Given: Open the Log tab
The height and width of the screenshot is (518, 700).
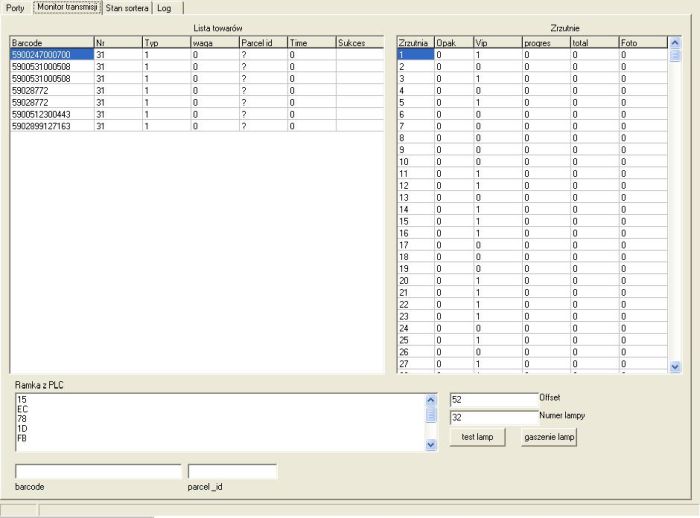Looking at the screenshot, I should click(x=164, y=8).
